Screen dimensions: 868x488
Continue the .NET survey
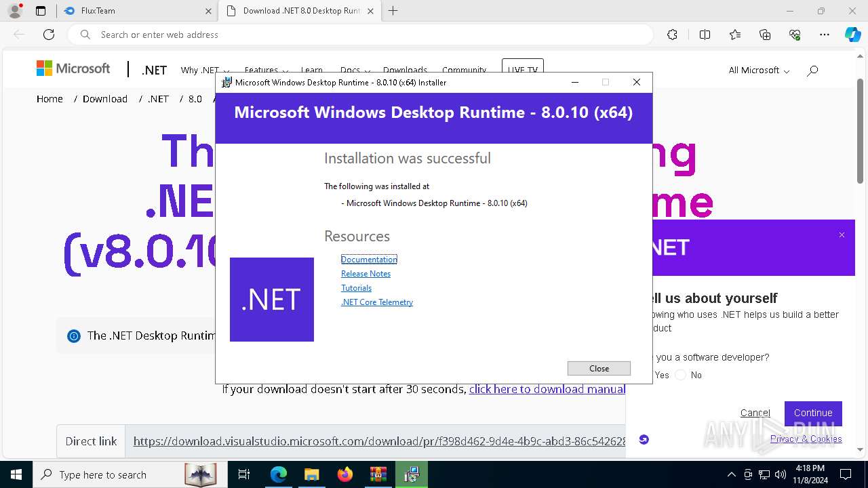coord(813,413)
